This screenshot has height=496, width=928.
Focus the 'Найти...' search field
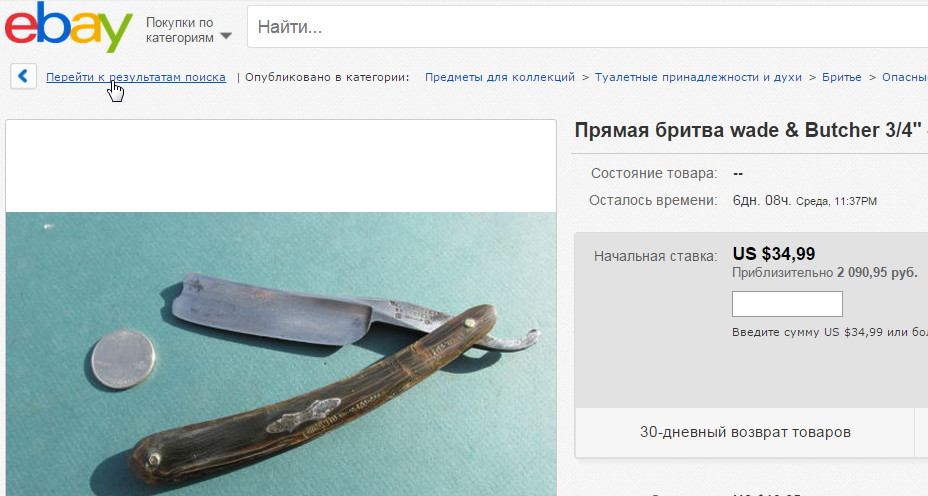click(x=587, y=27)
